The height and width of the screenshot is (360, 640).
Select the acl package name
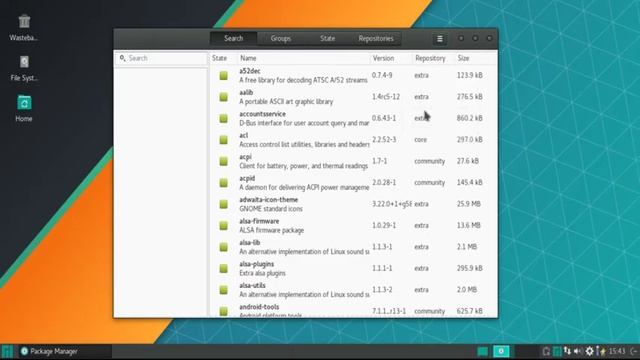point(243,136)
